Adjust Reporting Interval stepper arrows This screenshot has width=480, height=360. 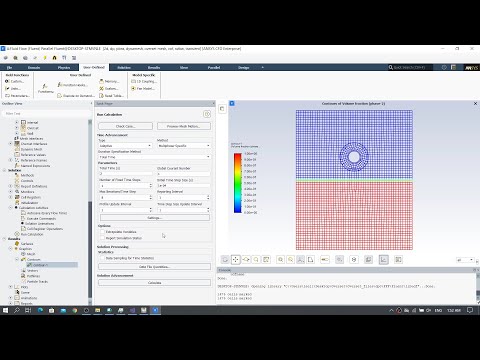click(x=208, y=197)
